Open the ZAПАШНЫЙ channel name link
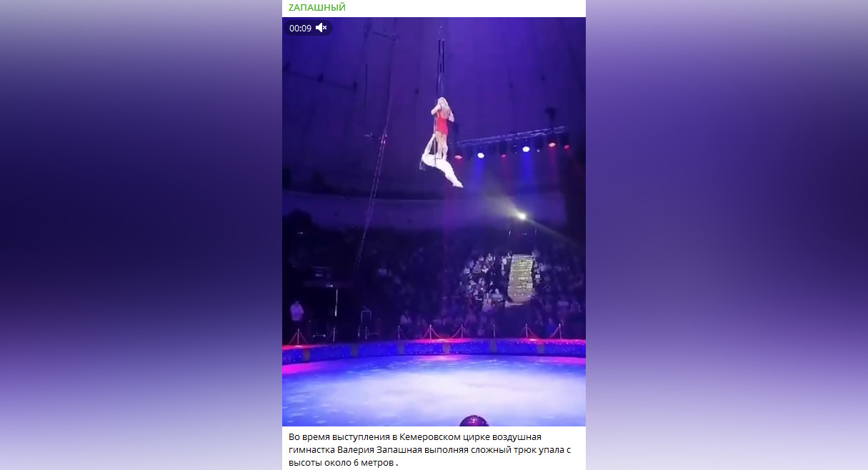868x470 pixels. point(317,7)
